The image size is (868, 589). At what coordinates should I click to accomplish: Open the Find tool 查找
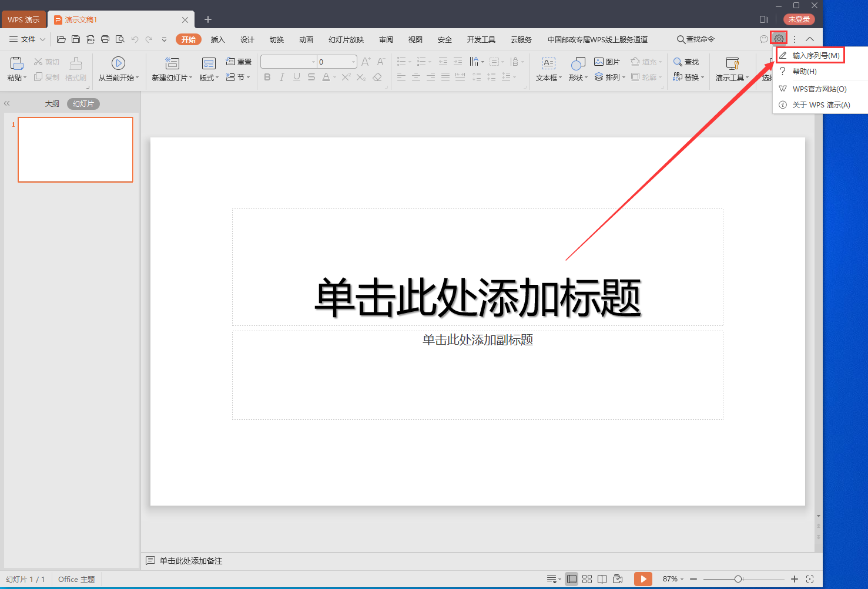pos(686,62)
